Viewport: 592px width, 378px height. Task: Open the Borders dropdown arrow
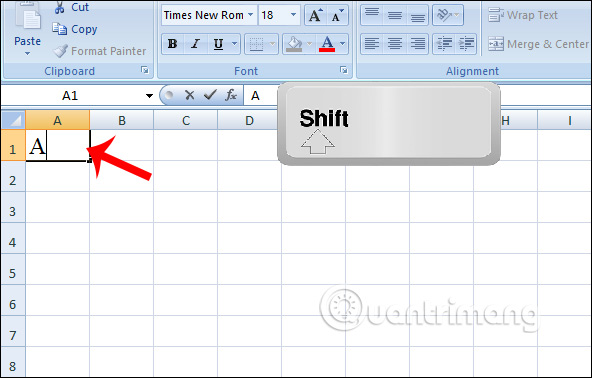click(x=273, y=44)
